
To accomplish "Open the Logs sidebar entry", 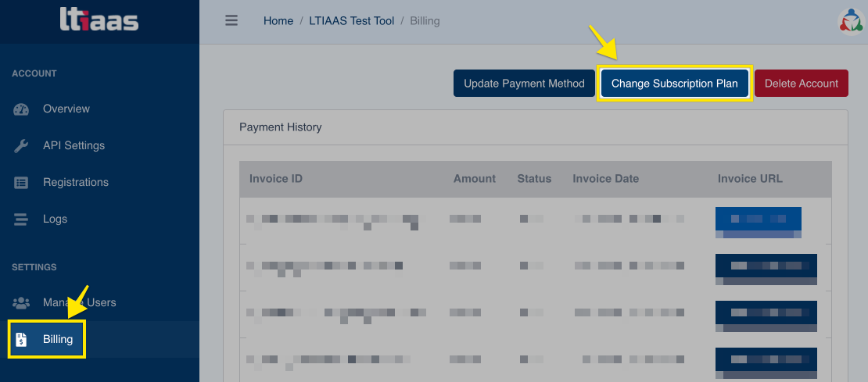I will pos(55,219).
